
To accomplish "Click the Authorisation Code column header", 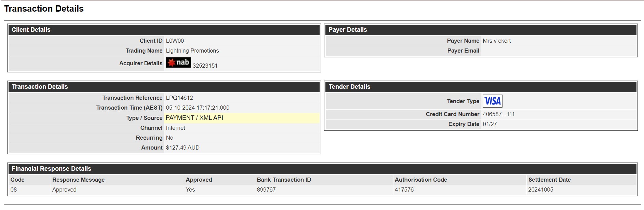I will tap(421, 180).
